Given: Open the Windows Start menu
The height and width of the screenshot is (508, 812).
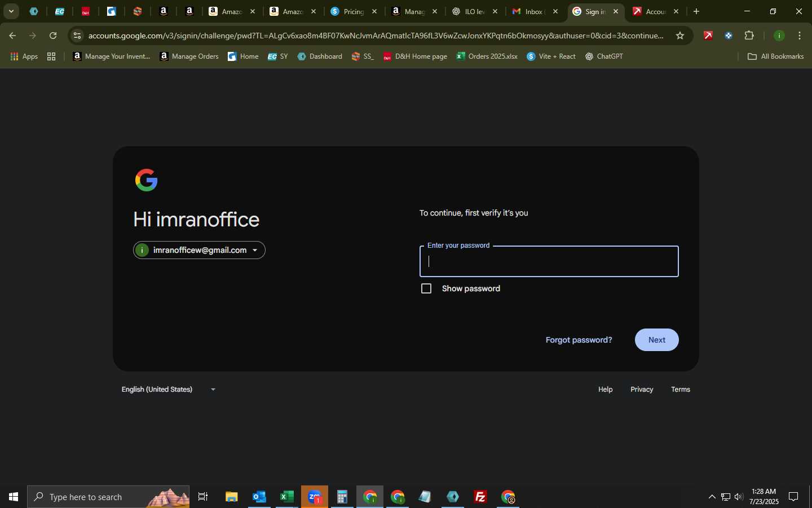Looking at the screenshot, I should click(x=14, y=497).
